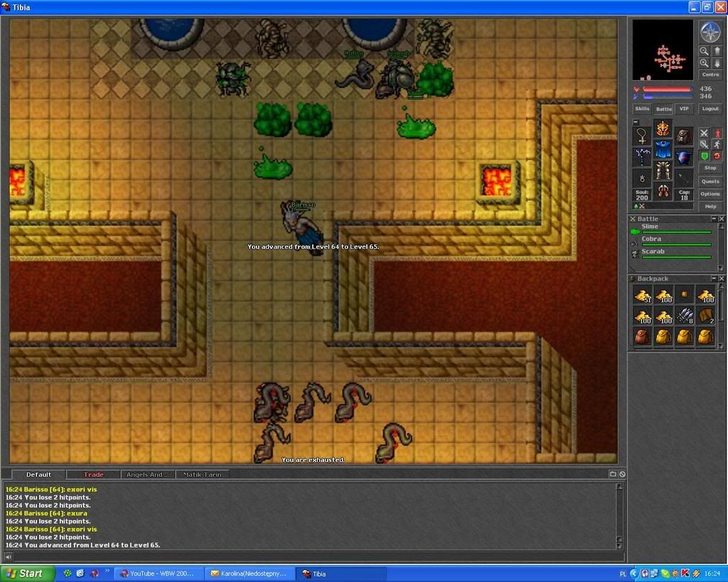The image size is (728, 582).
Task: Click the minimap compass rose
Action: tap(710, 33)
